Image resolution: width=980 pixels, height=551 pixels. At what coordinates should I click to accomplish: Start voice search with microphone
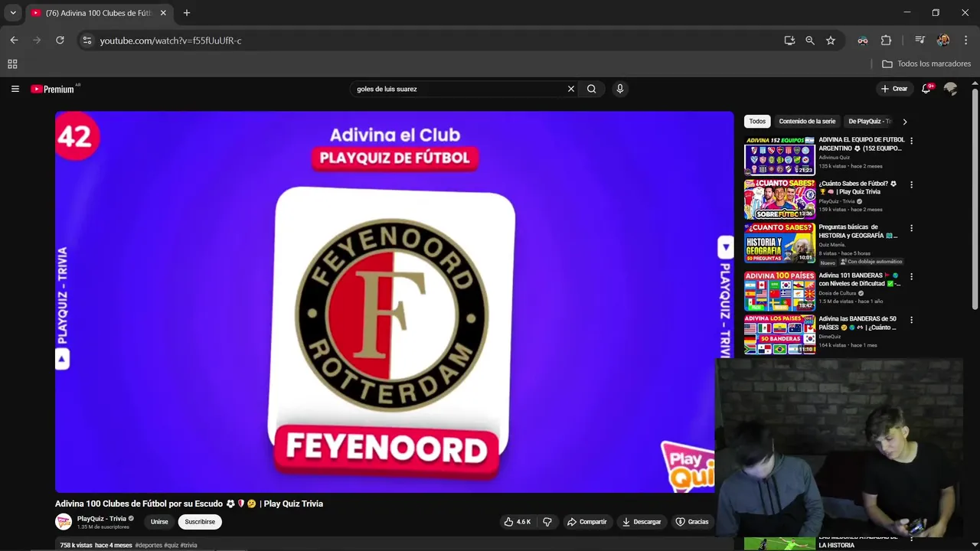pos(620,89)
